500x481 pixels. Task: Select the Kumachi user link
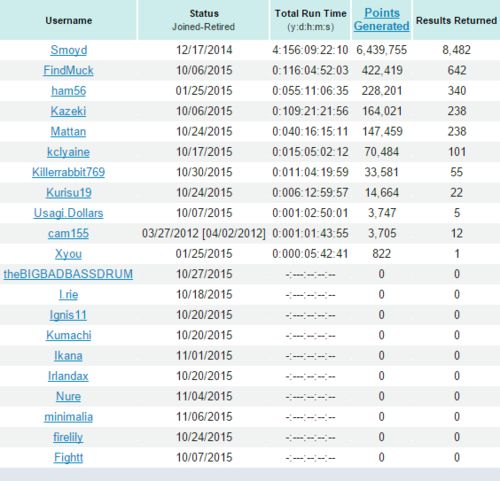[69, 335]
